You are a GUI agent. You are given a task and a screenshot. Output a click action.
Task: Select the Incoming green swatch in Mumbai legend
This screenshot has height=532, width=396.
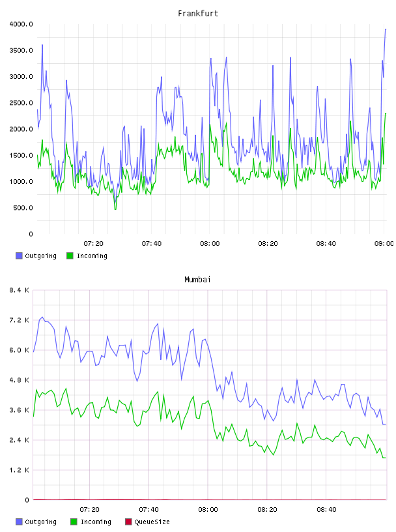(x=74, y=522)
